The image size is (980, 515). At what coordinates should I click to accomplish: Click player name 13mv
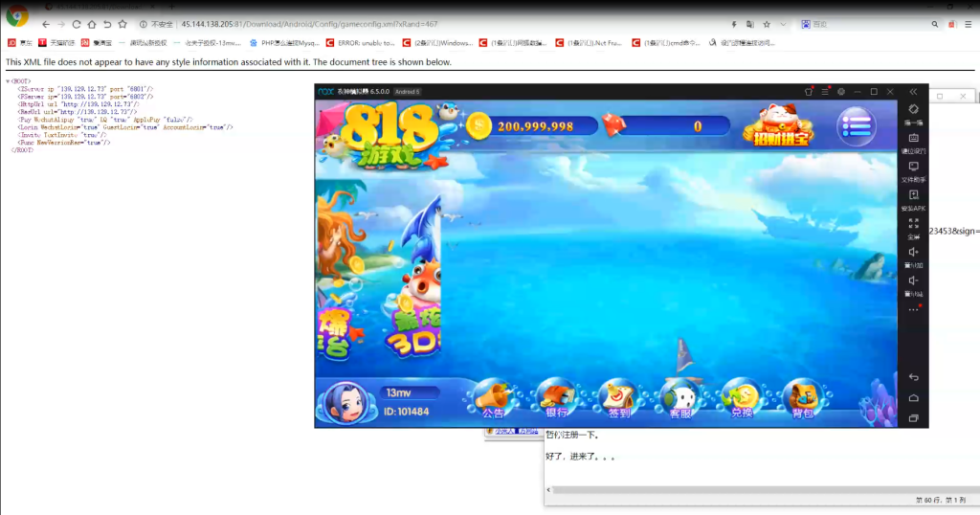[398, 393]
